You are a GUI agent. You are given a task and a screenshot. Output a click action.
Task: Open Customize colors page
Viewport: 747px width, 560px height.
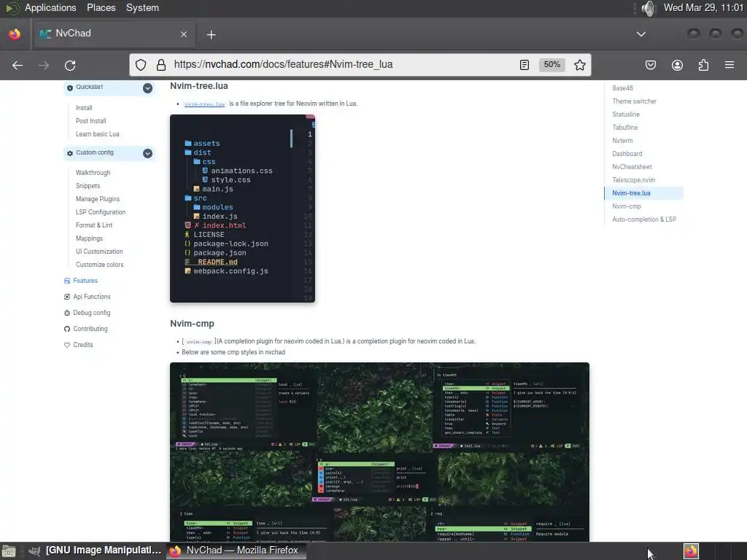pos(99,265)
